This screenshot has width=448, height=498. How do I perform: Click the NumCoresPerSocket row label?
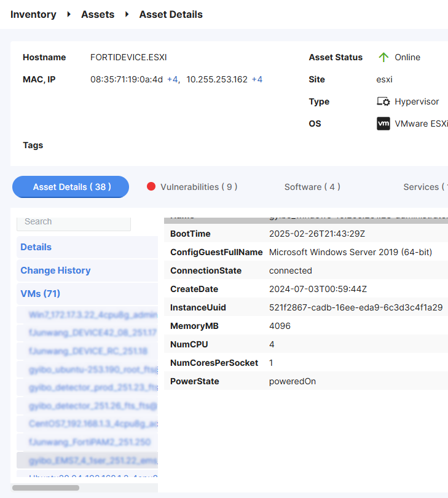[x=214, y=363]
